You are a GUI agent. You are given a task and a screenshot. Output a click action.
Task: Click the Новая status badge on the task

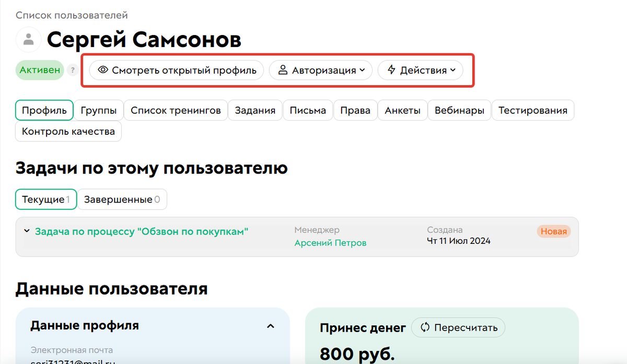[554, 231]
